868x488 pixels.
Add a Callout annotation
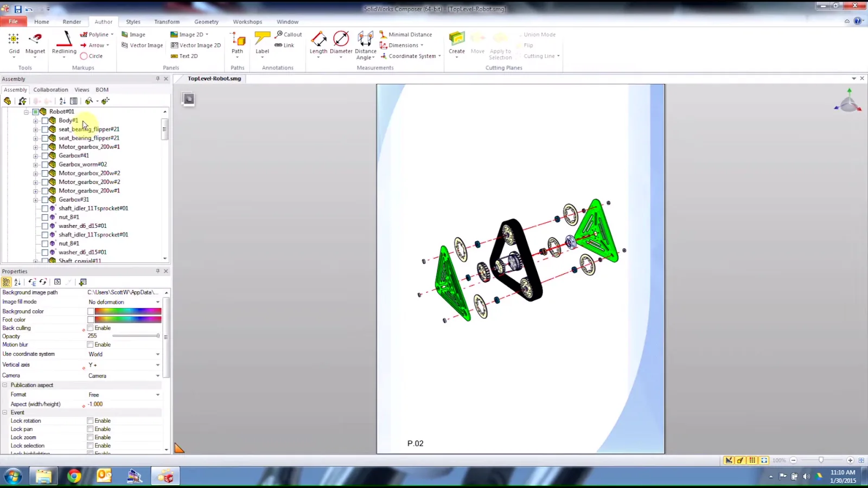pyautogui.click(x=289, y=34)
